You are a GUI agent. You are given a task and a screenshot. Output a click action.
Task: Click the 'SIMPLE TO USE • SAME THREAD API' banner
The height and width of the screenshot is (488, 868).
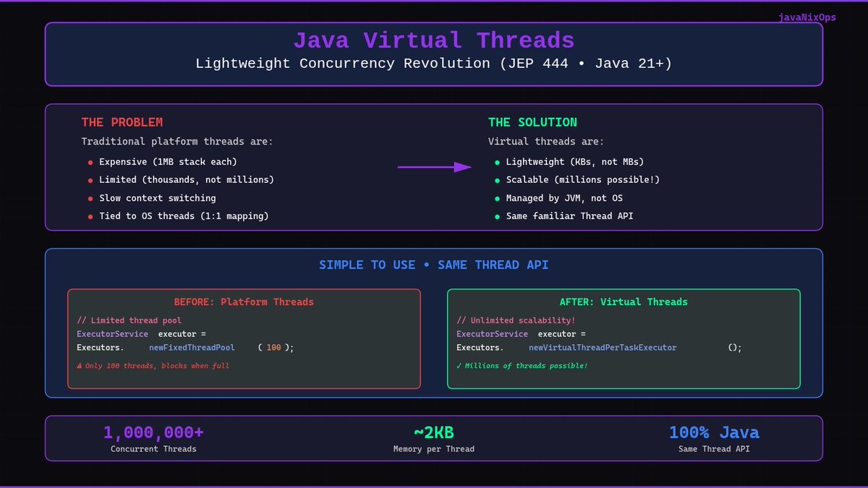[433, 265]
